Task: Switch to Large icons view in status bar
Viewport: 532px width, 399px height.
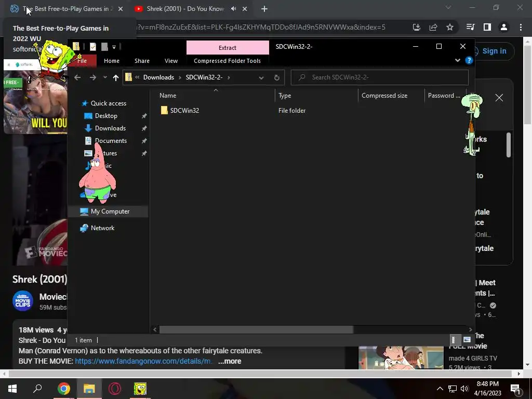Action: [467, 340]
